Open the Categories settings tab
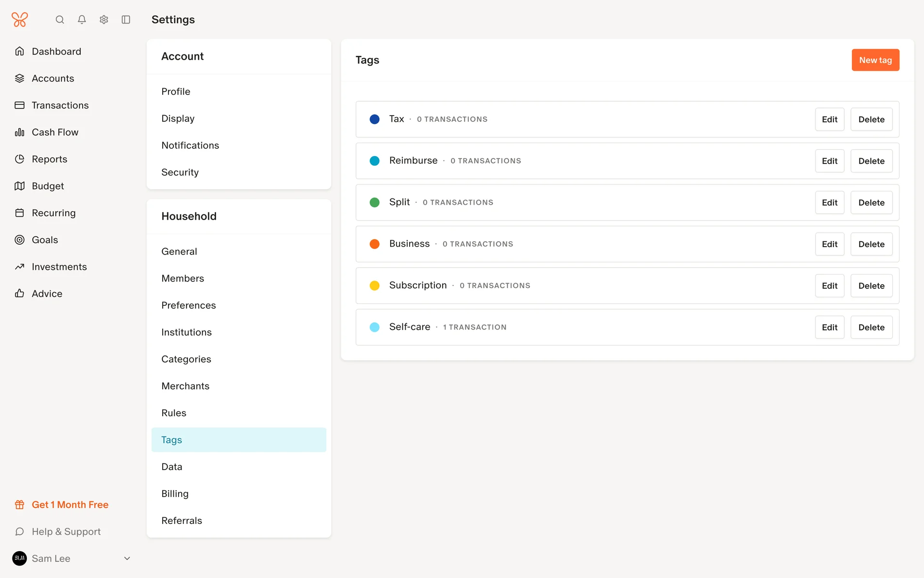 coord(186,359)
